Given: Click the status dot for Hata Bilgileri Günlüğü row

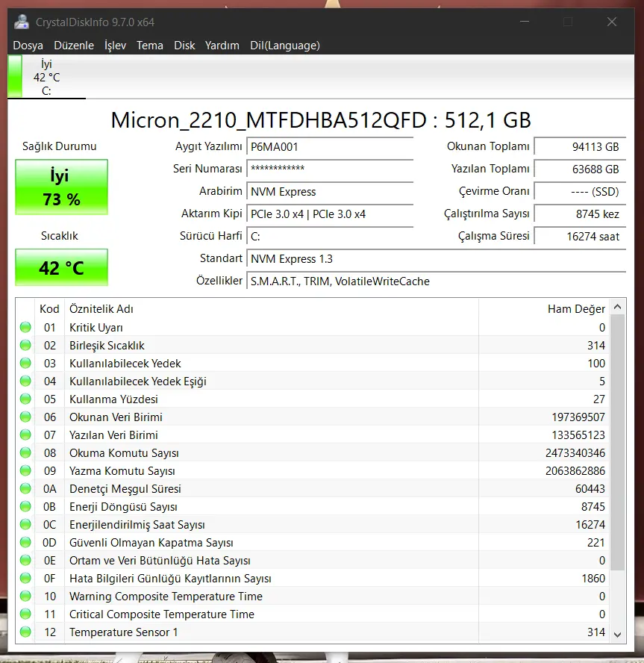Looking at the screenshot, I should click(25, 578).
